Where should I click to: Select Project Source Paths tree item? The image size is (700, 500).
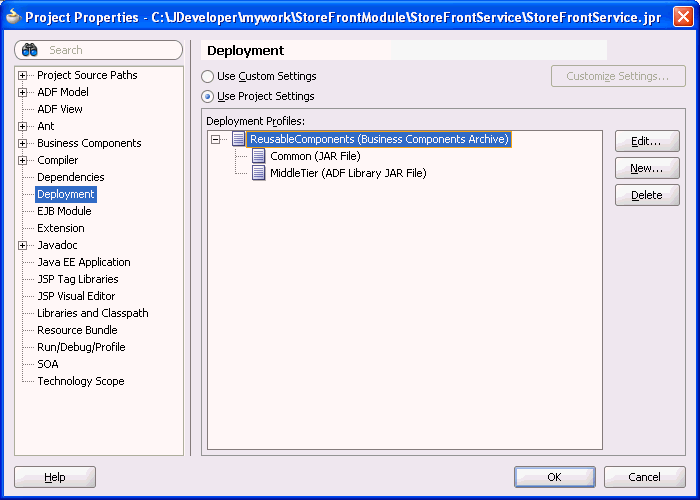click(x=87, y=75)
